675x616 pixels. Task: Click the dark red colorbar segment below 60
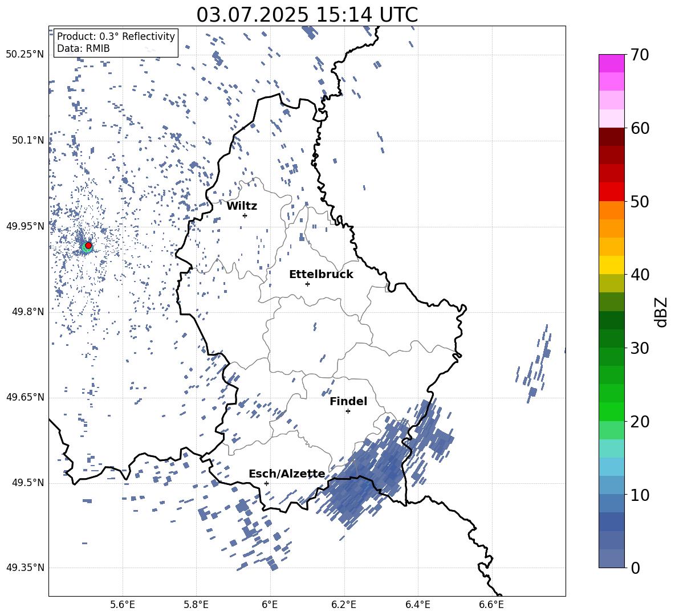611,137
